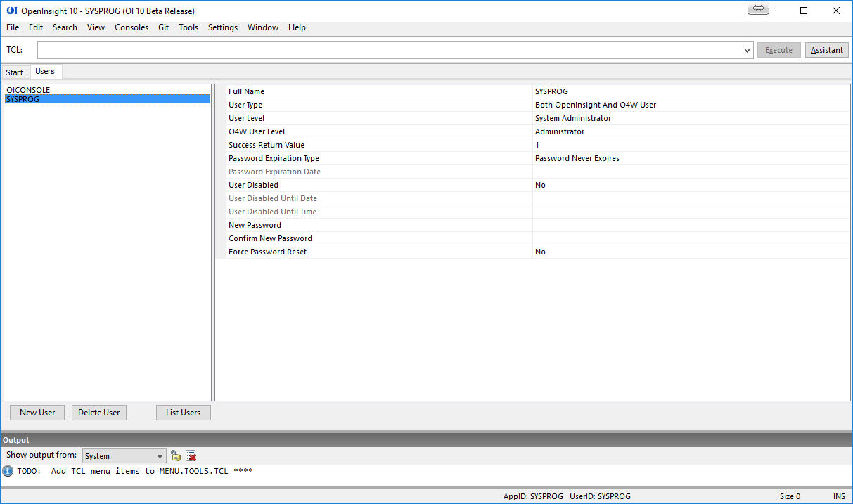Screen dimensions: 853x504
Task: Click the INS status bar indicator
Action: (840, 496)
